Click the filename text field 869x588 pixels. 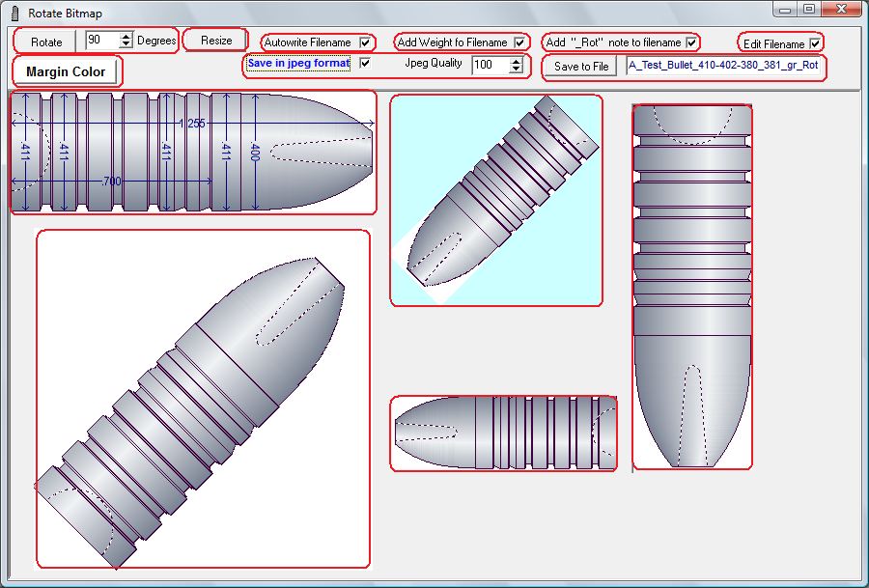(723, 66)
